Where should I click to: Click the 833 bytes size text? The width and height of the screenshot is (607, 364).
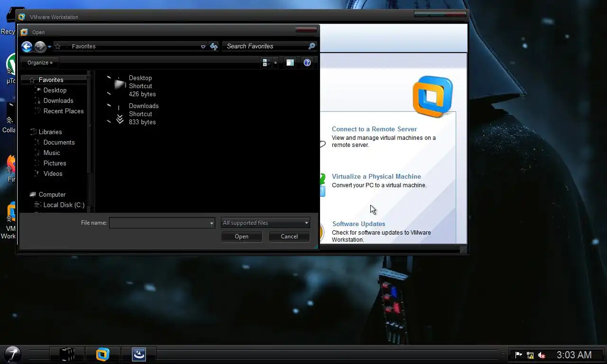[142, 122]
